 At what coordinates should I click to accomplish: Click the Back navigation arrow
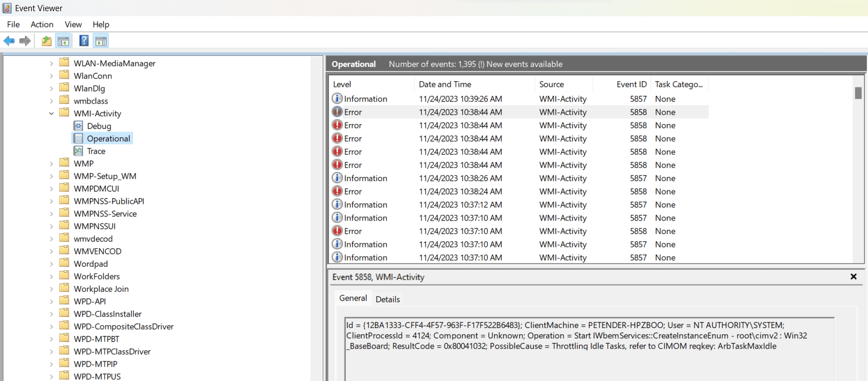9,40
